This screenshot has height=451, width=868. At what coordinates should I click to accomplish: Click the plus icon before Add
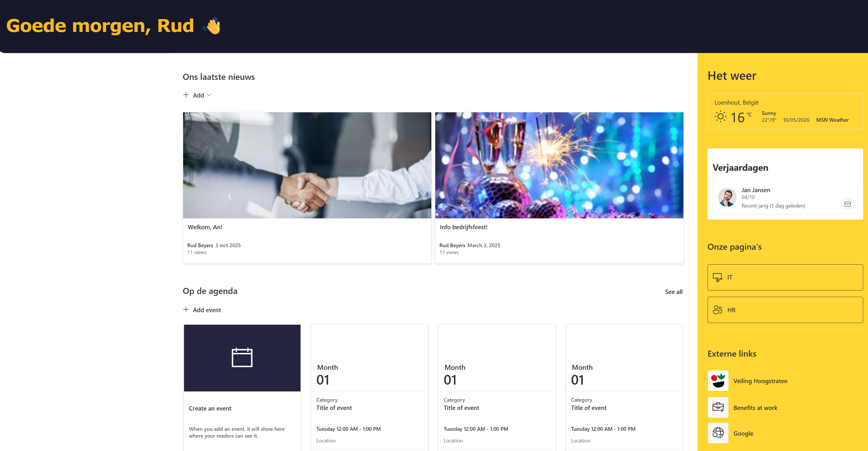186,95
